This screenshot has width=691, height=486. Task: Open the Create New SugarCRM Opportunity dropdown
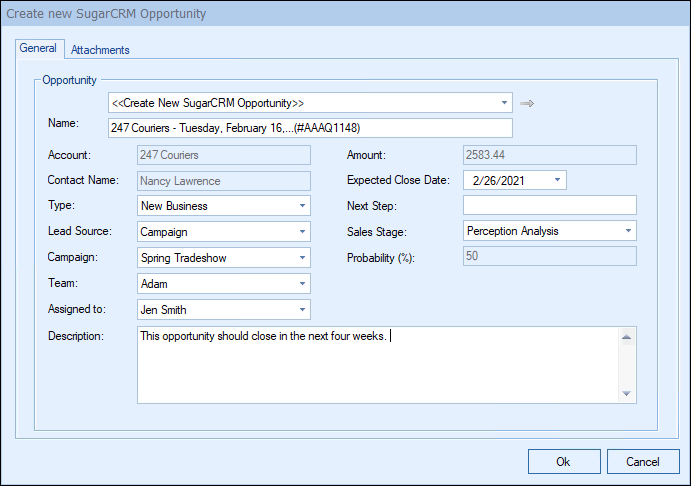503,103
